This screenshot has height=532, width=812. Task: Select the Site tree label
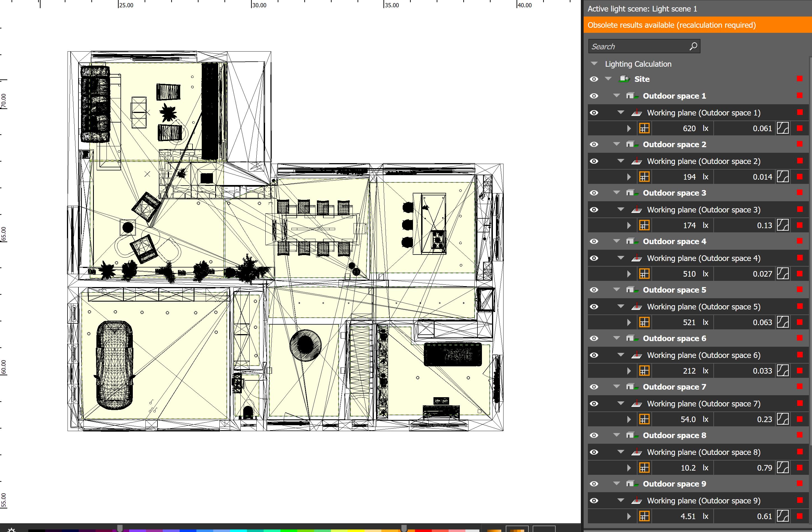[642, 79]
